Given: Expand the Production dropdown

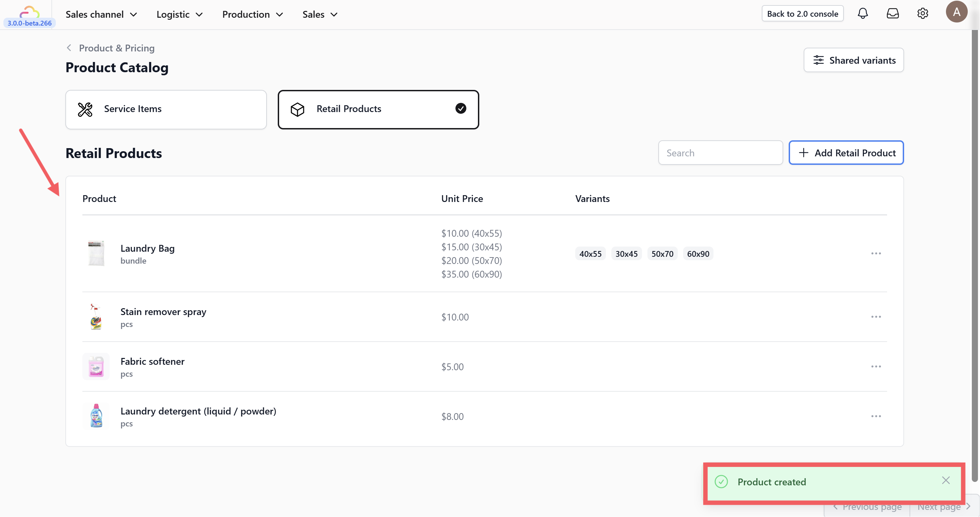Looking at the screenshot, I should click(253, 14).
